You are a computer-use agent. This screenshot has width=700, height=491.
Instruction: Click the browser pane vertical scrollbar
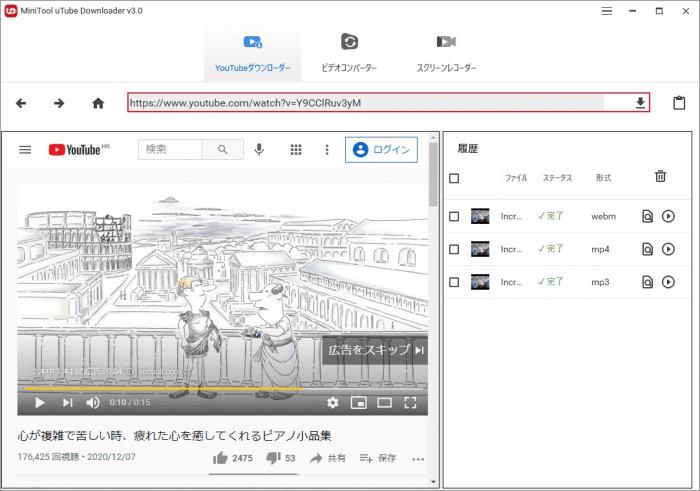pos(433,174)
